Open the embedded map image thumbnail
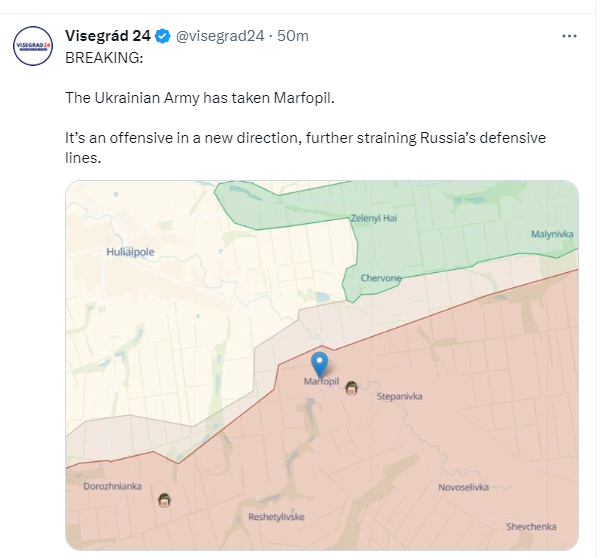Image resolution: width=608 pixels, height=558 pixels. [x=322, y=365]
